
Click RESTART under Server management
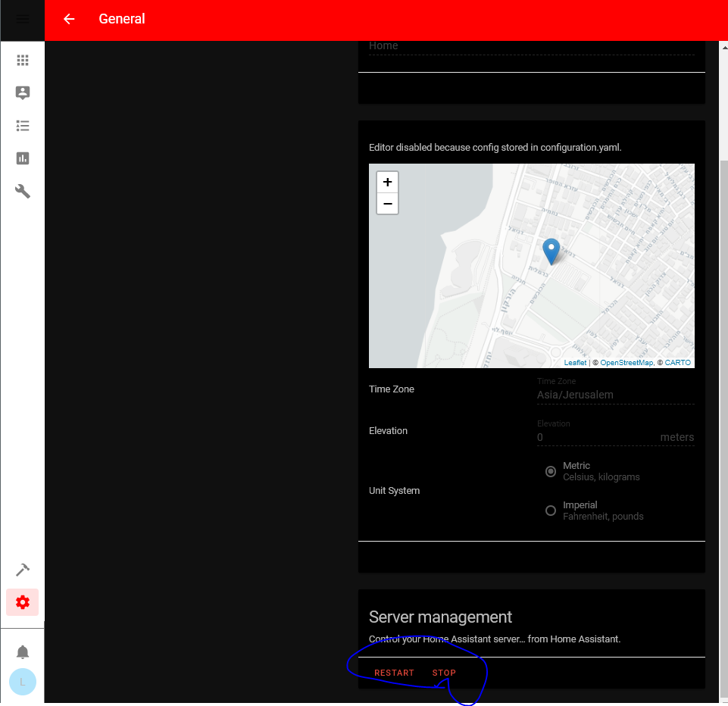coord(394,673)
